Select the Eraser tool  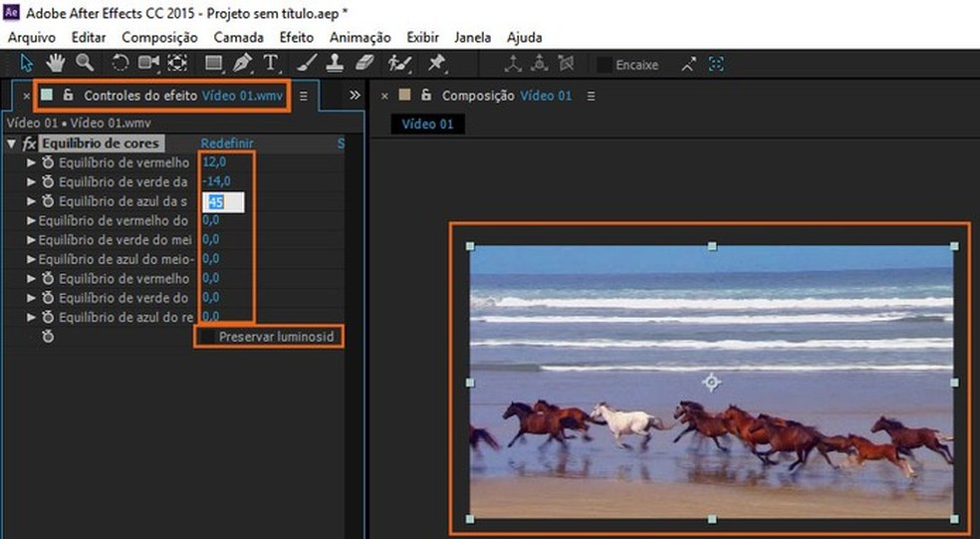click(364, 63)
